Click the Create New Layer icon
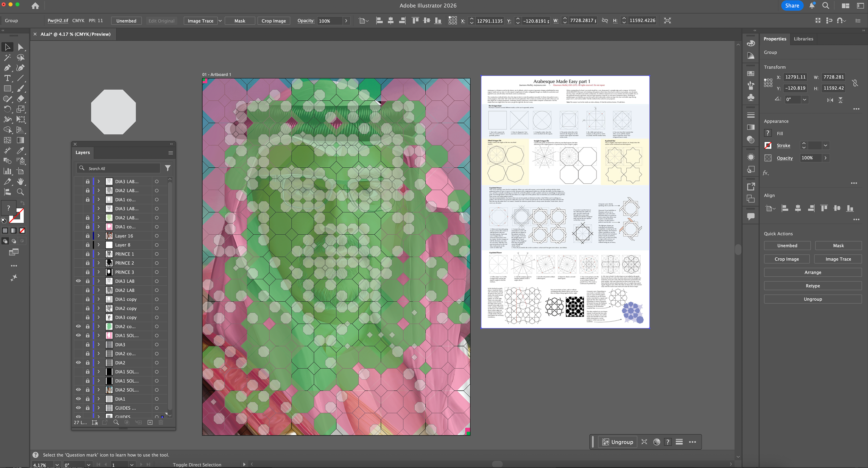 point(150,423)
